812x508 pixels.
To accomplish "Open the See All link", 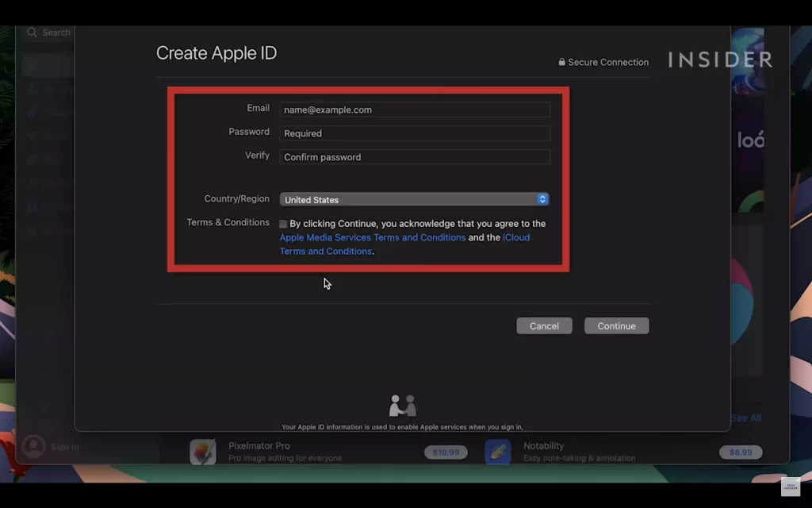I will (x=745, y=418).
